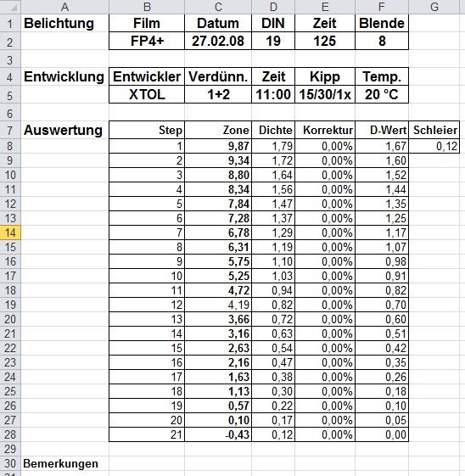
Task: Click the Bemerkungen cell
Action: pyautogui.click(x=64, y=463)
